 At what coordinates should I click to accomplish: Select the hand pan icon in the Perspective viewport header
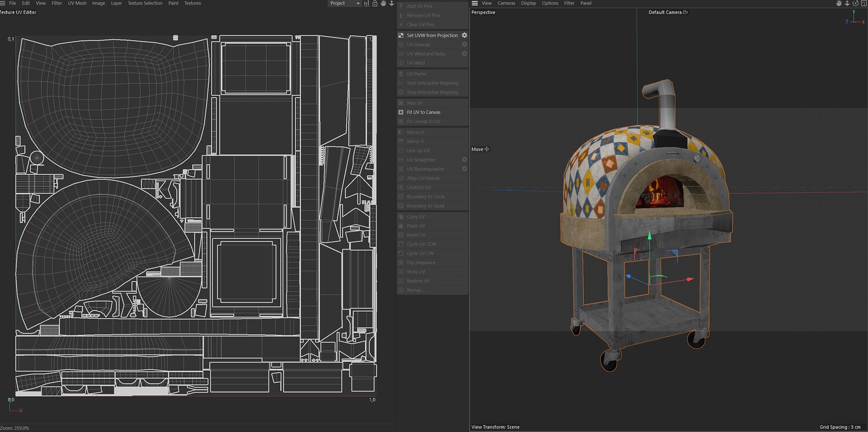click(839, 3)
